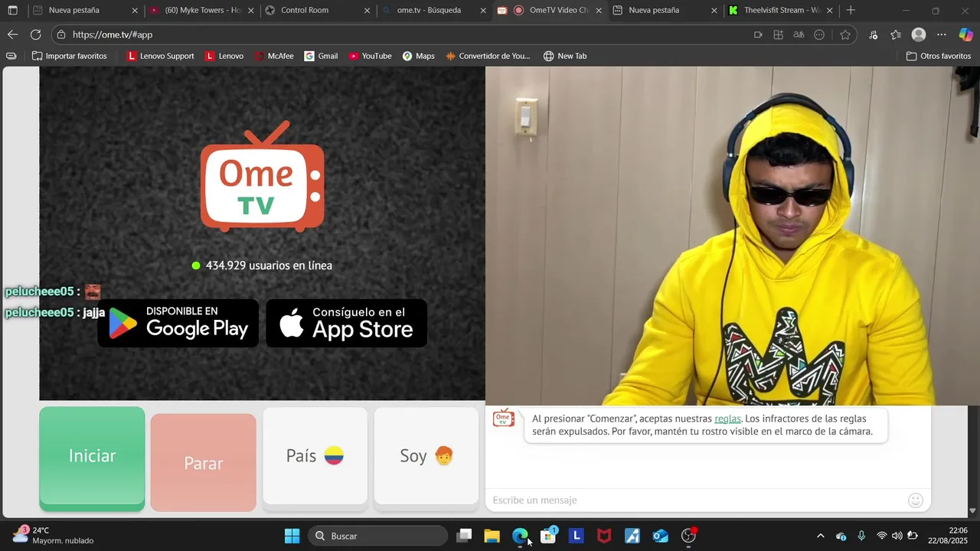Switch to first Nueva pestaña tab

(x=85, y=11)
